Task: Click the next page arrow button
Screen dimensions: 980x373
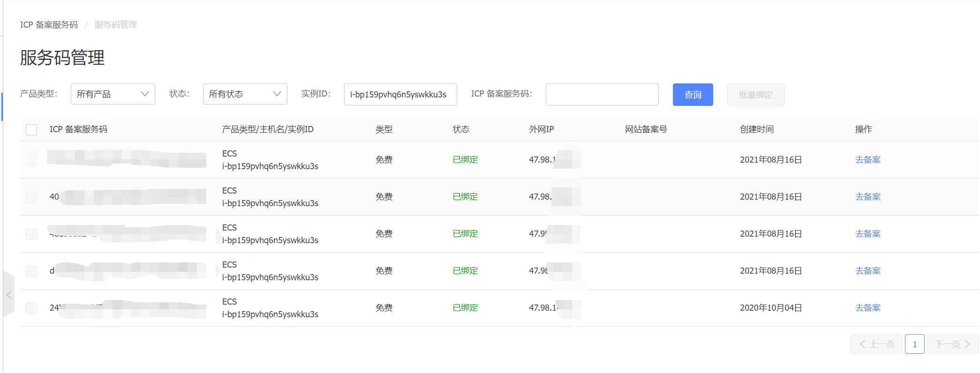Action: click(952, 344)
